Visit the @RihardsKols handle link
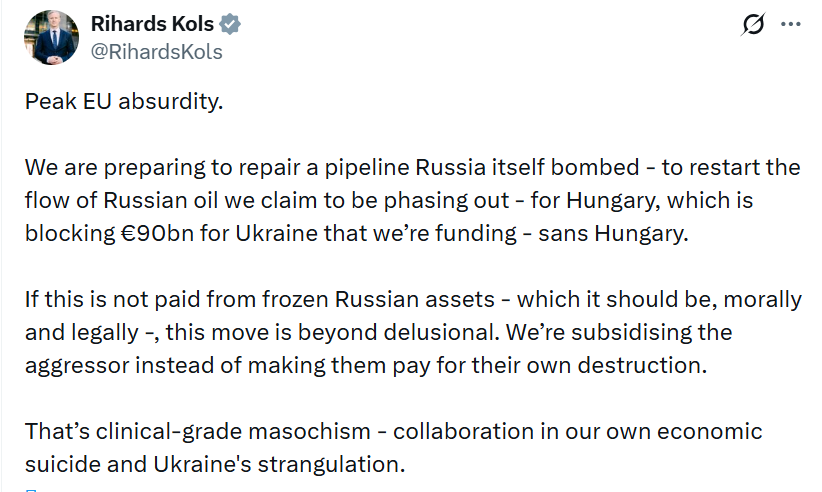822x492 pixels. [156, 51]
